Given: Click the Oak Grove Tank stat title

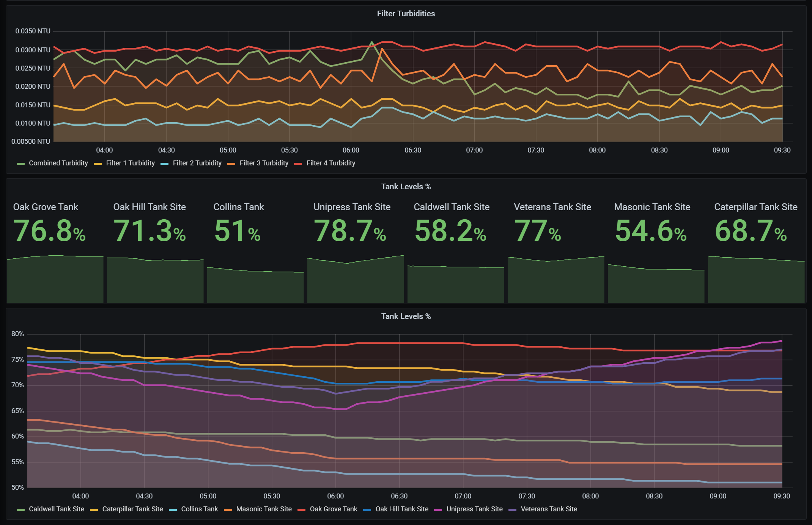Looking at the screenshot, I should coord(46,207).
